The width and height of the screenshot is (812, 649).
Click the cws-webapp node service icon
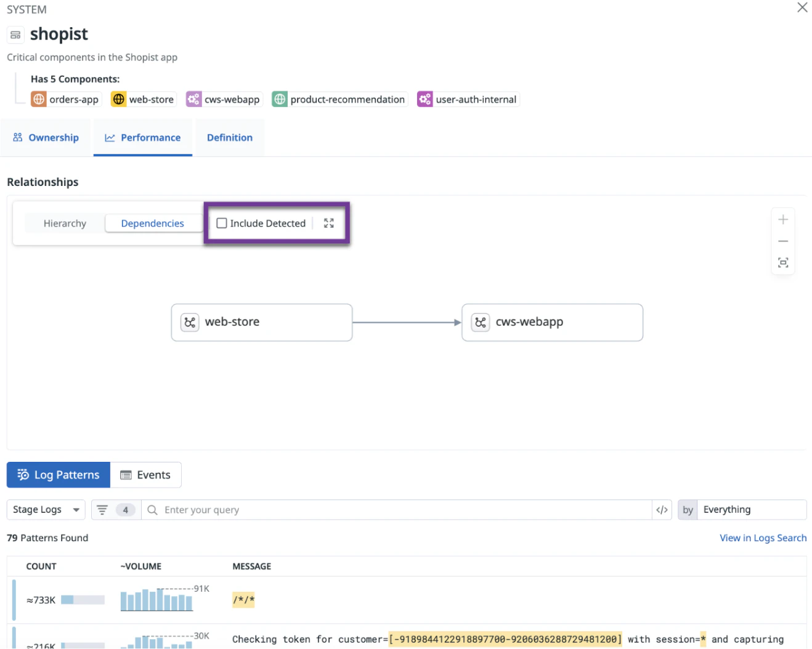481,322
